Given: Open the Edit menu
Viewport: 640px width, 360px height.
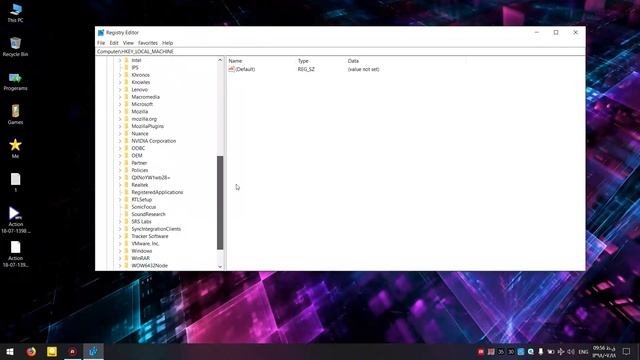Looking at the screenshot, I should click(x=114, y=43).
